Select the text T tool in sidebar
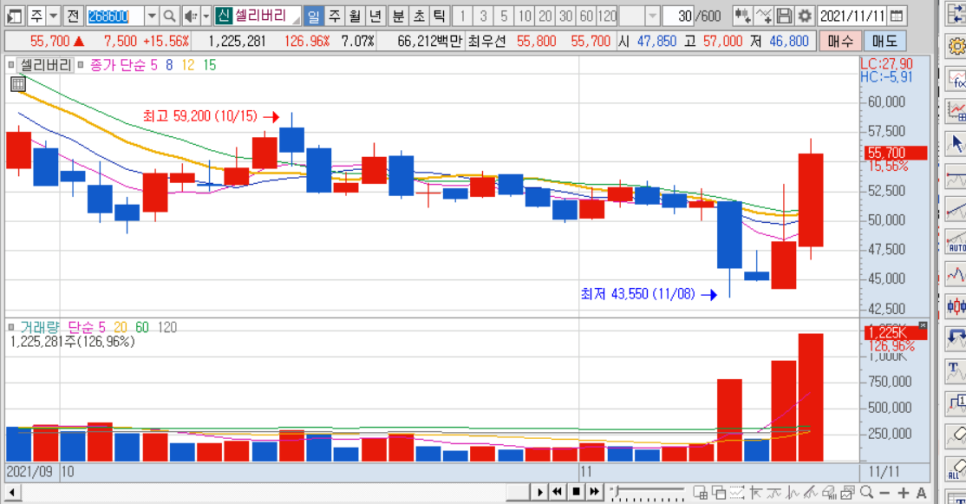 click(x=956, y=372)
